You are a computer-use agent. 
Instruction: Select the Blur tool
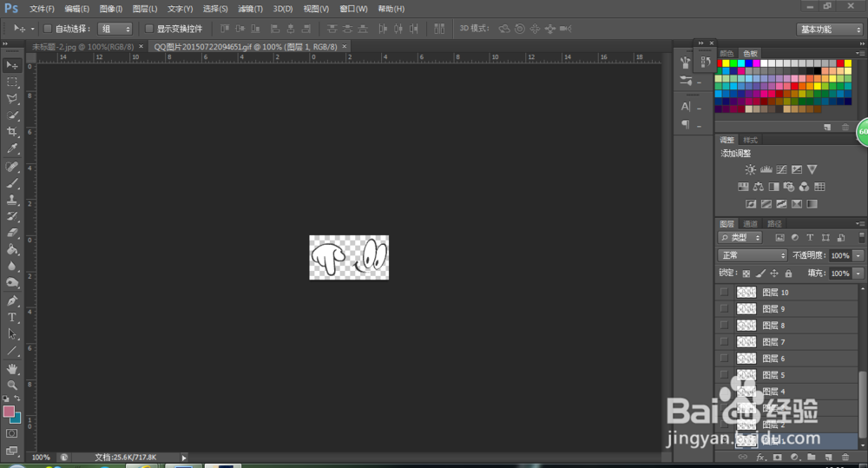[x=11, y=267]
